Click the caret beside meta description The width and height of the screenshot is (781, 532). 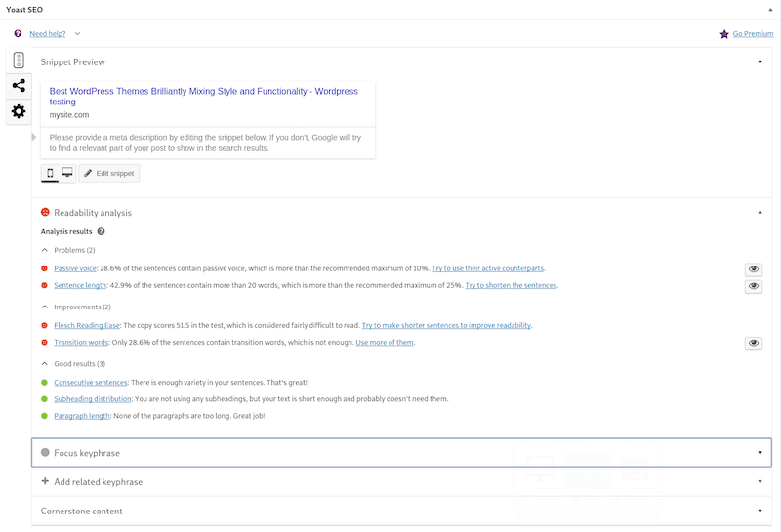point(34,137)
